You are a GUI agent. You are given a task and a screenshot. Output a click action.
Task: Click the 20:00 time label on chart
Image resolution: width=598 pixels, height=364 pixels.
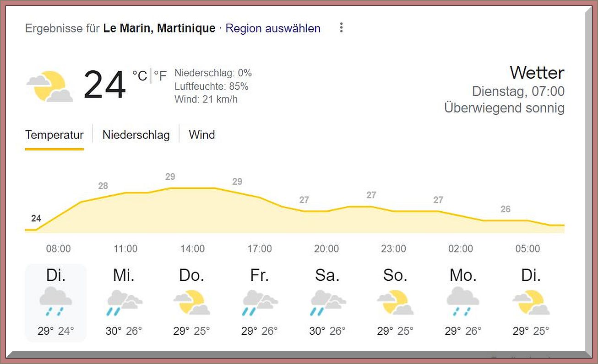[326, 249]
